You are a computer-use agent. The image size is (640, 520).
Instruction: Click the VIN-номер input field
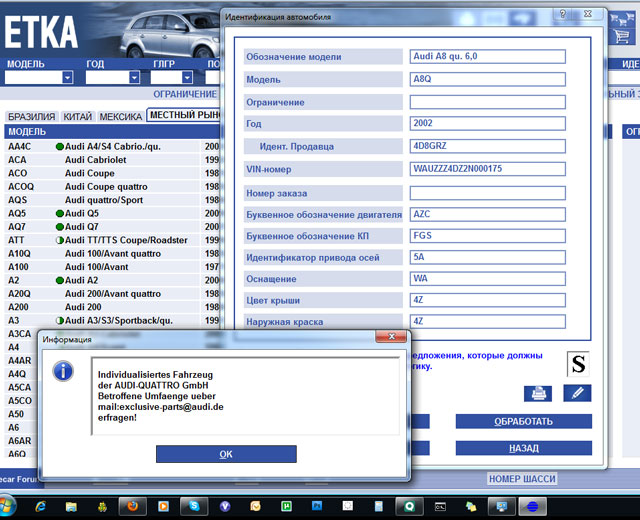[487, 169]
